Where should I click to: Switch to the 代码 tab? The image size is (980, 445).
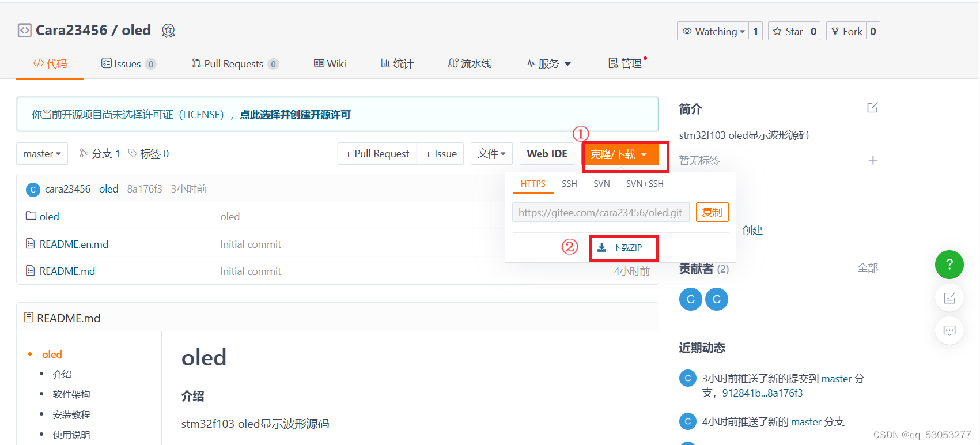(x=50, y=63)
